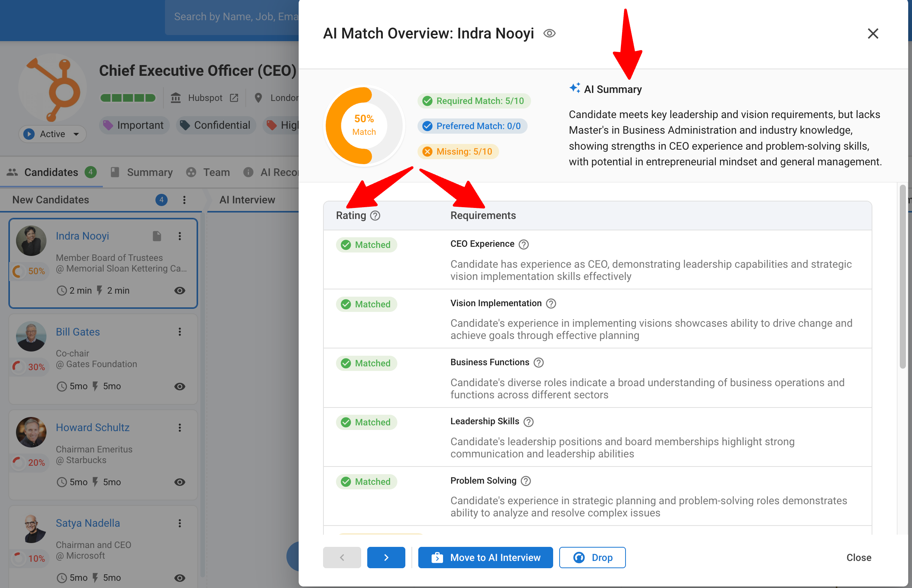Click the 50% Match donut chart
The image size is (912, 588).
pyautogui.click(x=364, y=126)
